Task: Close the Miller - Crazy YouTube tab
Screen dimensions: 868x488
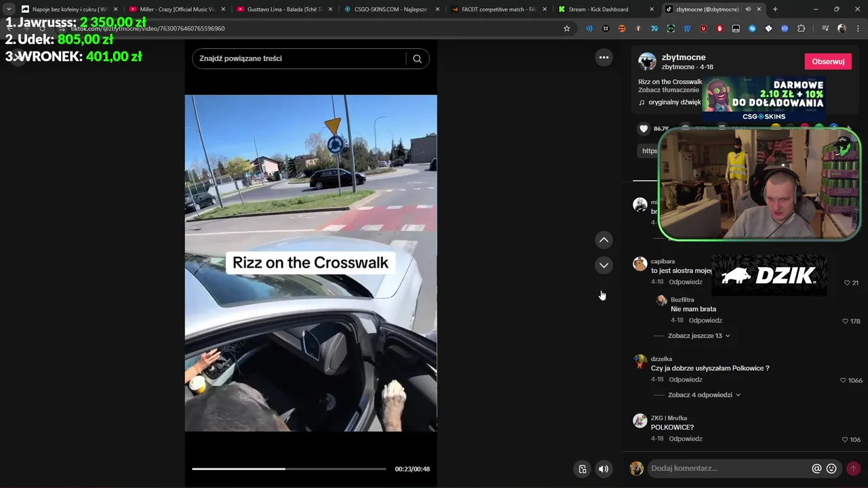Action: click(x=223, y=9)
